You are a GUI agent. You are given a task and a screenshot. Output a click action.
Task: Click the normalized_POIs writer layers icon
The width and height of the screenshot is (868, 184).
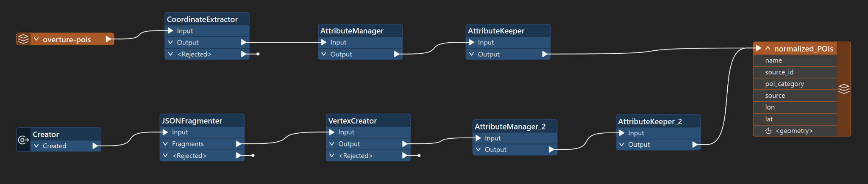(844, 89)
